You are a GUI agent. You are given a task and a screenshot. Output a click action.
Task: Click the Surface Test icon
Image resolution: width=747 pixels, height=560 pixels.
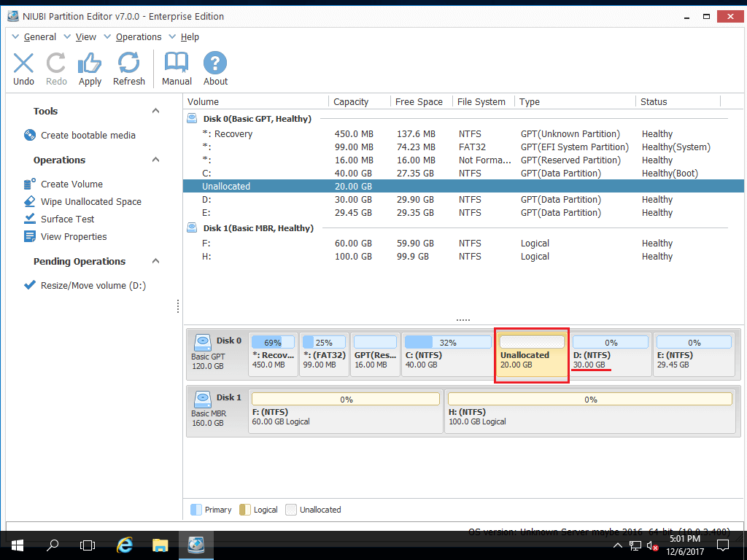29,219
